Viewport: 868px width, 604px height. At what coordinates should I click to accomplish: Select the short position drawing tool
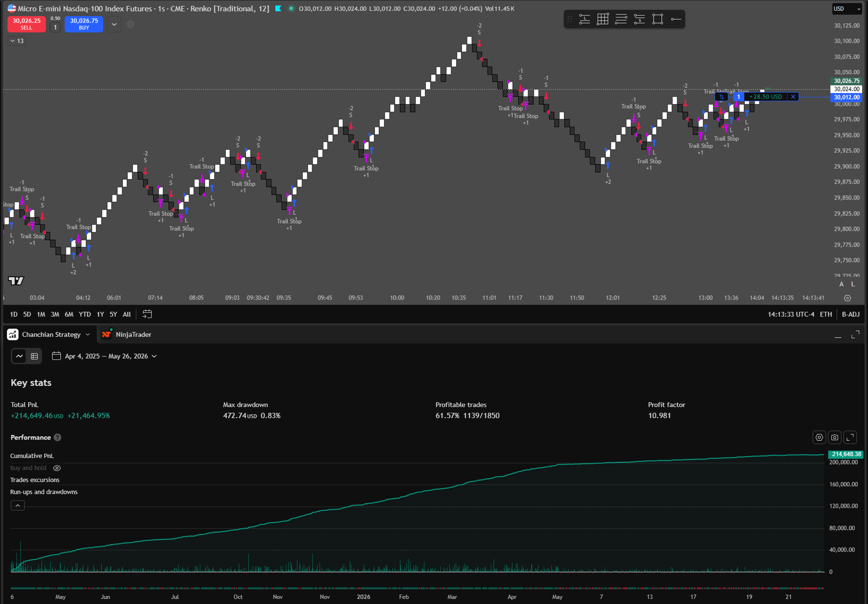click(639, 19)
